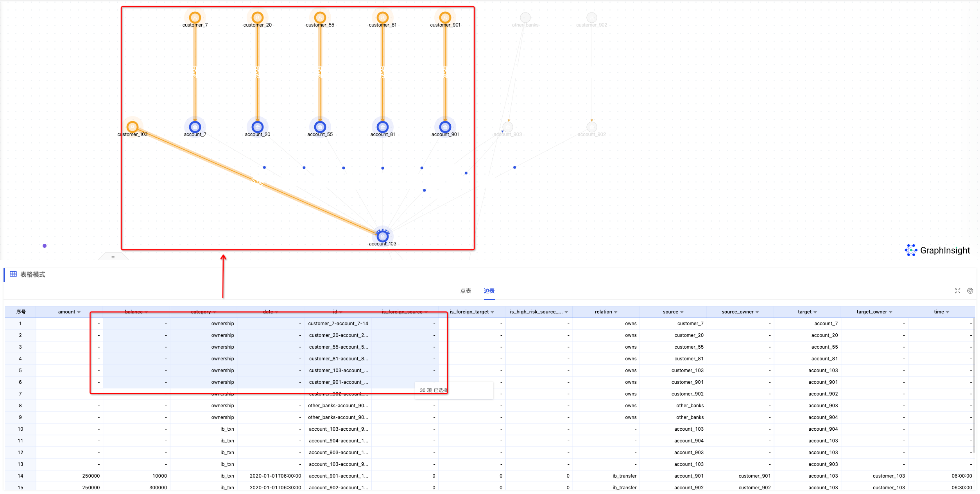Open the time column filter arrow
980x494 pixels.
[948, 312]
